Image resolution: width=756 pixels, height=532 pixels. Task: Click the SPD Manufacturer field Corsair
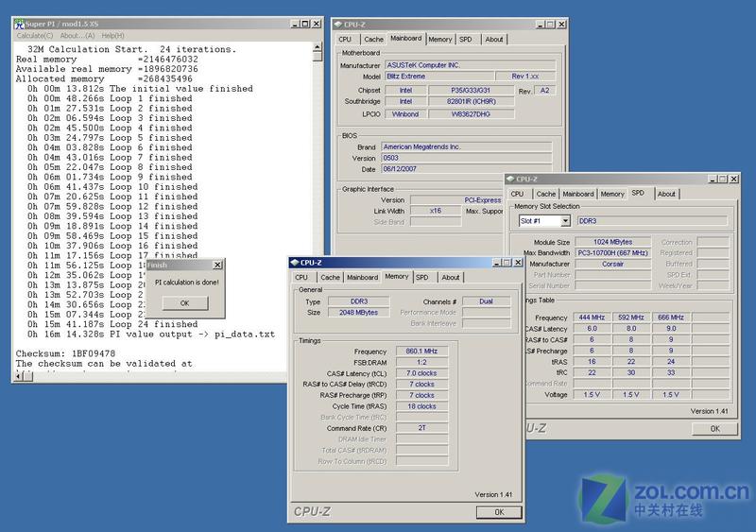tap(612, 264)
